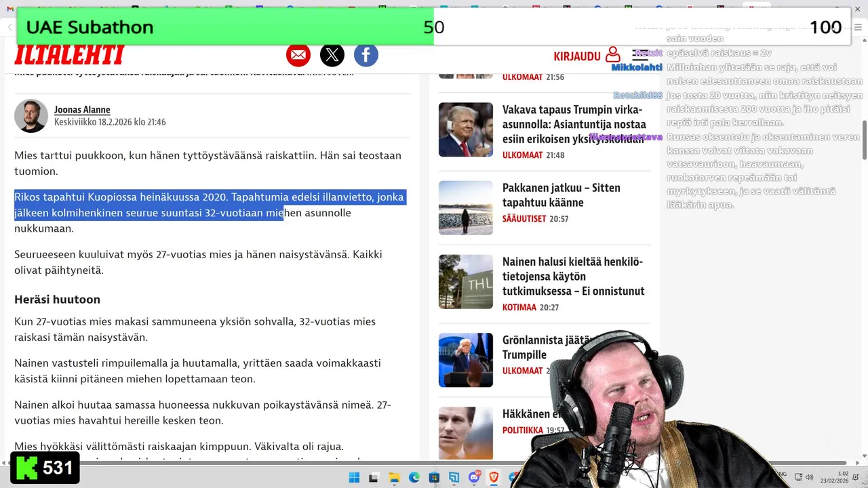
Task: Open the Windows Start menu
Action: tap(354, 478)
